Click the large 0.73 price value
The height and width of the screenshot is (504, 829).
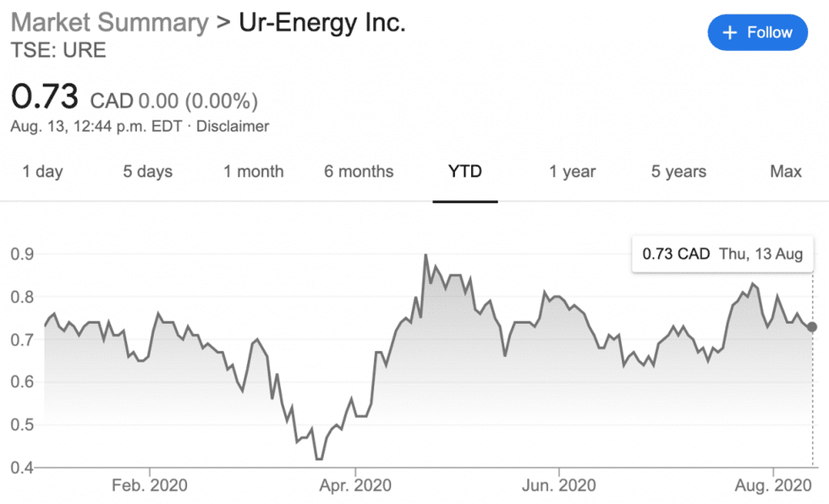pyautogui.click(x=45, y=97)
